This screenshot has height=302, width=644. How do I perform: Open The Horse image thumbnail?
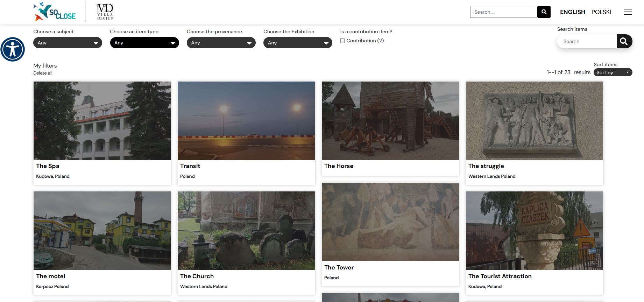pos(390,121)
